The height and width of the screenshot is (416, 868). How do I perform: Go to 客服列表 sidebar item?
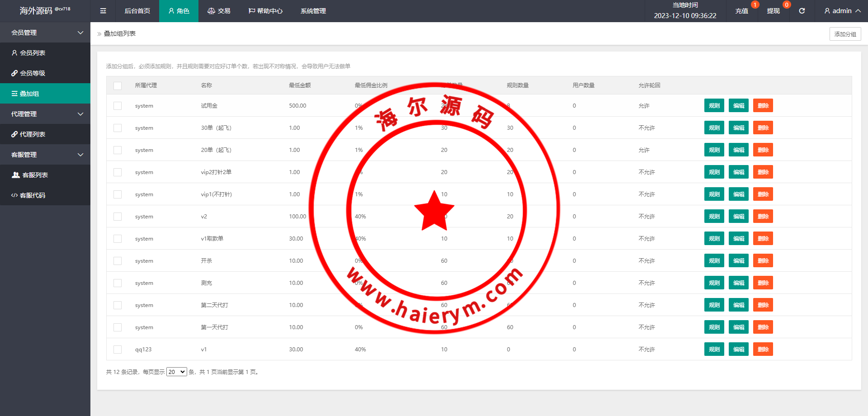[x=35, y=175]
